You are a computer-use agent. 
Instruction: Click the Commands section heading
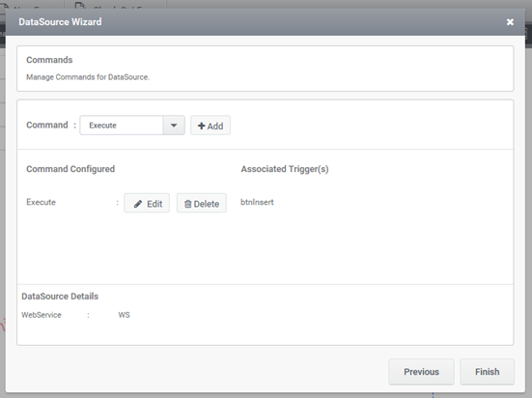pyautogui.click(x=49, y=60)
